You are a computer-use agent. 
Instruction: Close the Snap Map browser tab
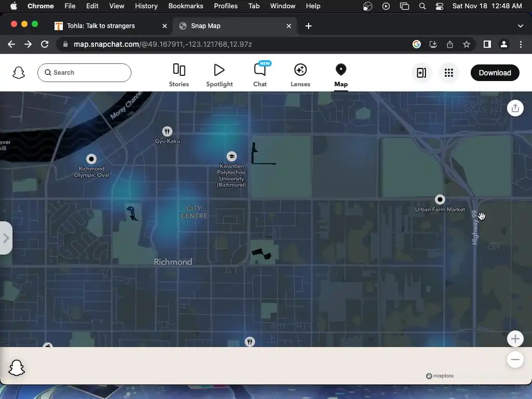[x=289, y=26]
